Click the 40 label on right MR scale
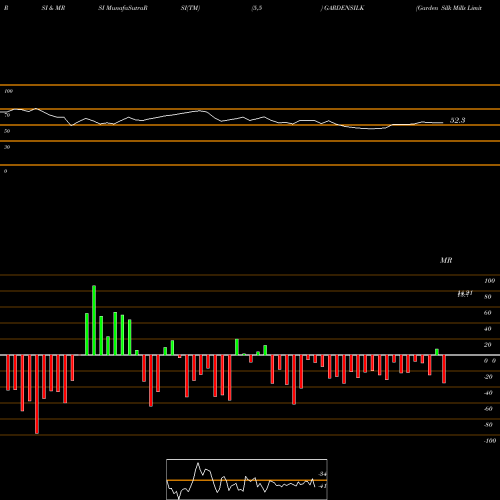The width and height of the screenshot is (500, 500). [488, 329]
